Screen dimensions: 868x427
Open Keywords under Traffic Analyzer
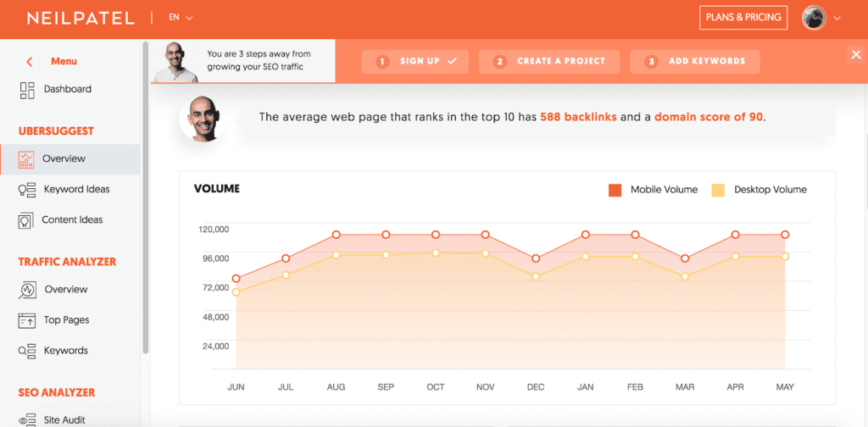coord(66,351)
